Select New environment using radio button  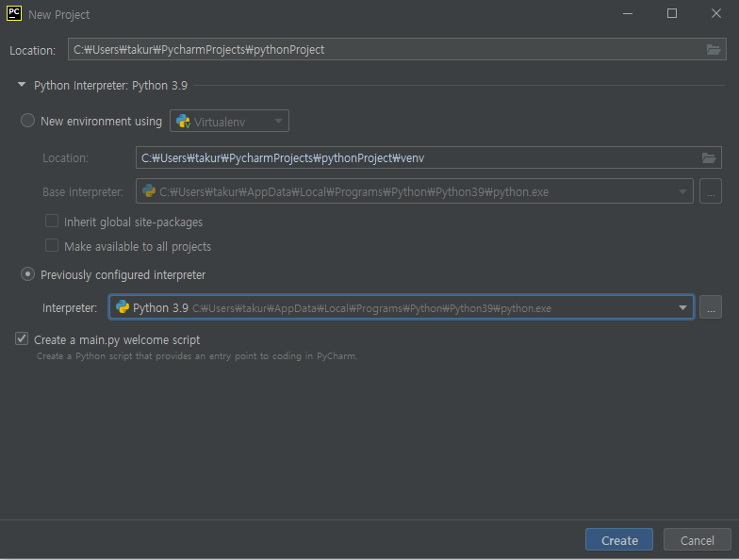point(28,121)
